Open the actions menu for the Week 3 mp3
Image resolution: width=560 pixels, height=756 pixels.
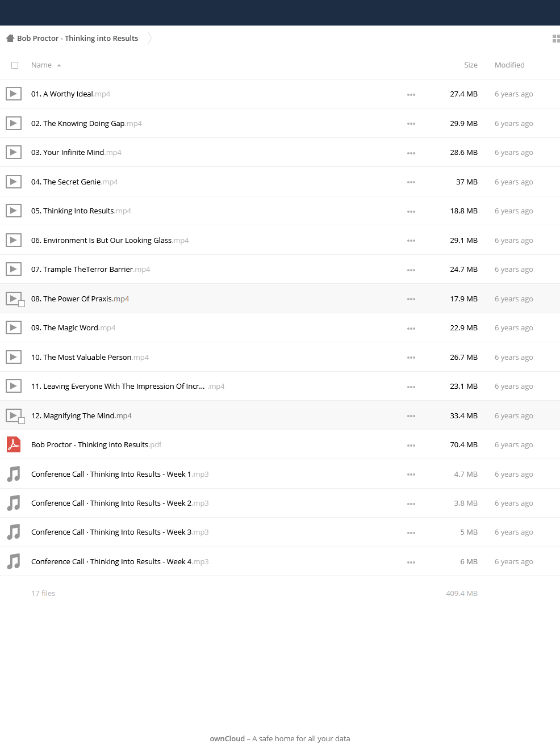tap(411, 532)
